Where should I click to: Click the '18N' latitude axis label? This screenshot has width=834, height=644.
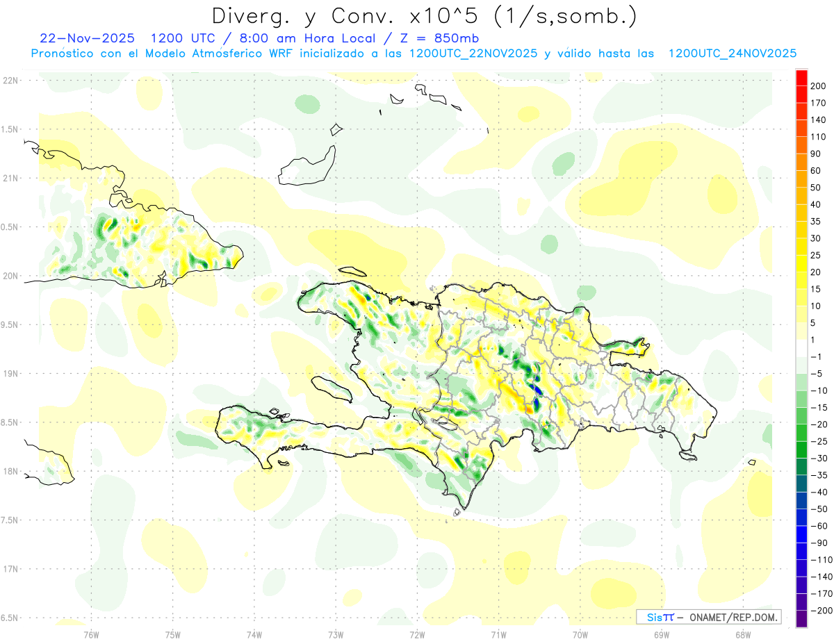[11, 471]
